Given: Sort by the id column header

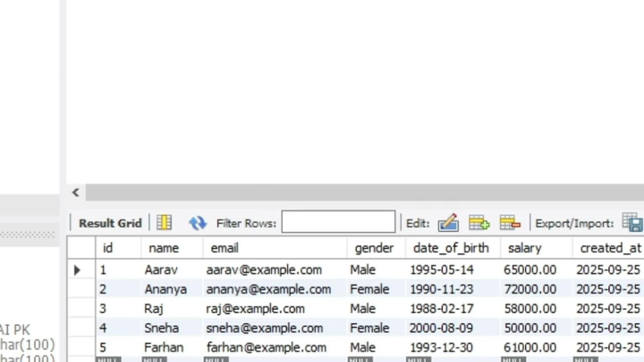Looking at the screenshot, I should pyautogui.click(x=118, y=248).
